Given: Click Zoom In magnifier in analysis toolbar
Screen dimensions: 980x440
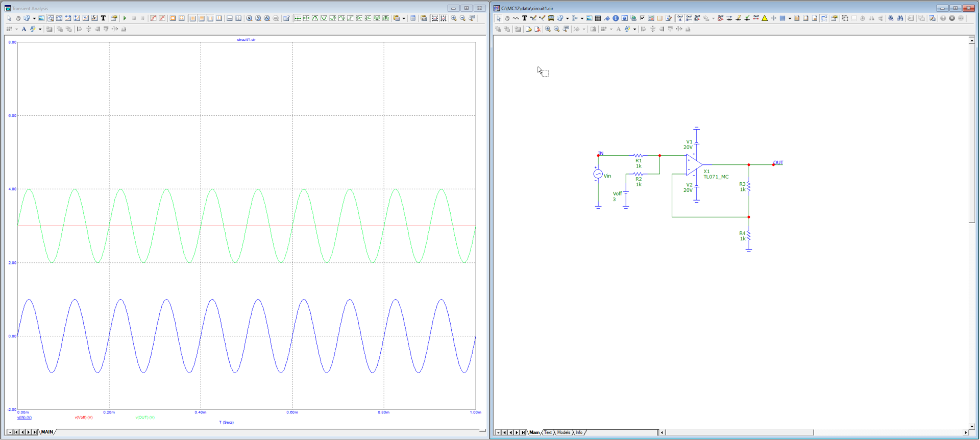Looking at the screenshot, I should click(x=454, y=18).
